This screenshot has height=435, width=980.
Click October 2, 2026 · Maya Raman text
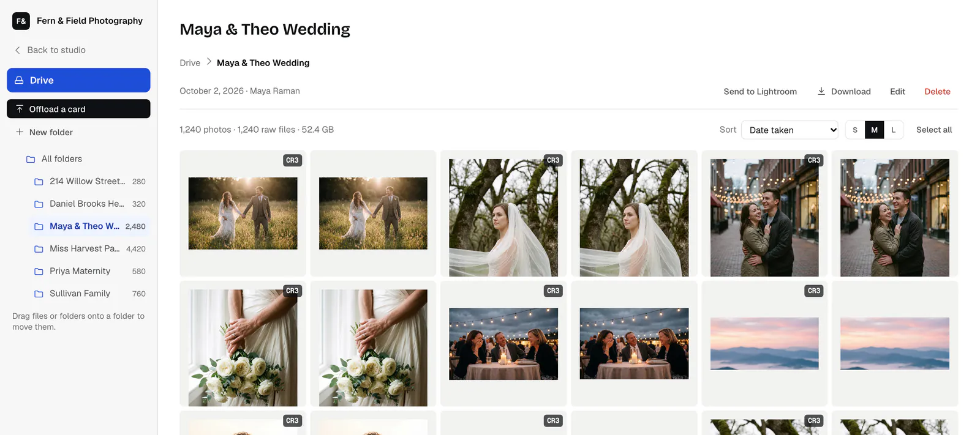pos(239,91)
